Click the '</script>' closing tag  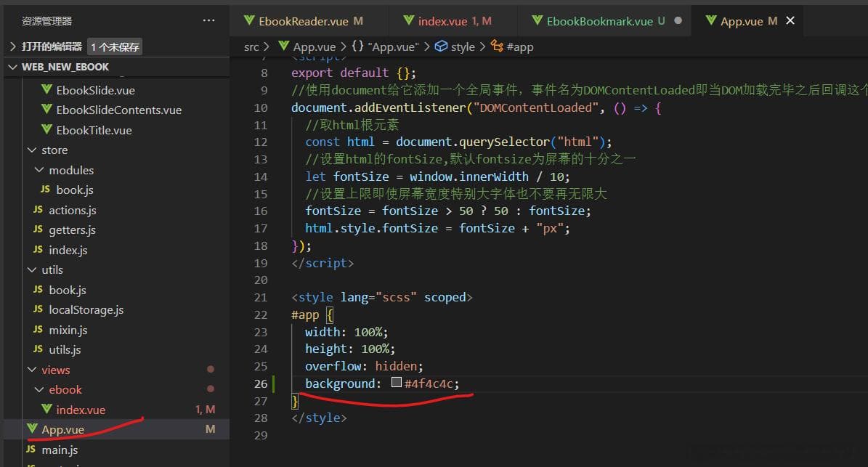point(323,263)
